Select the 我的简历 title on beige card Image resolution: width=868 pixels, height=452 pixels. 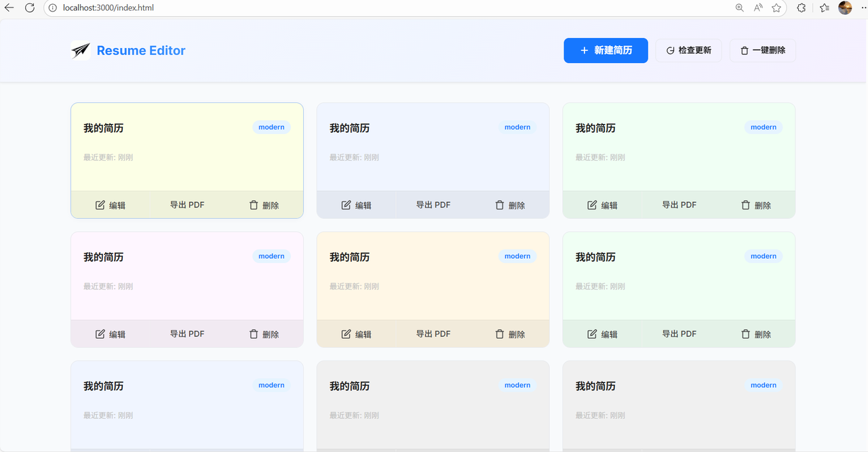[x=350, y=257]
